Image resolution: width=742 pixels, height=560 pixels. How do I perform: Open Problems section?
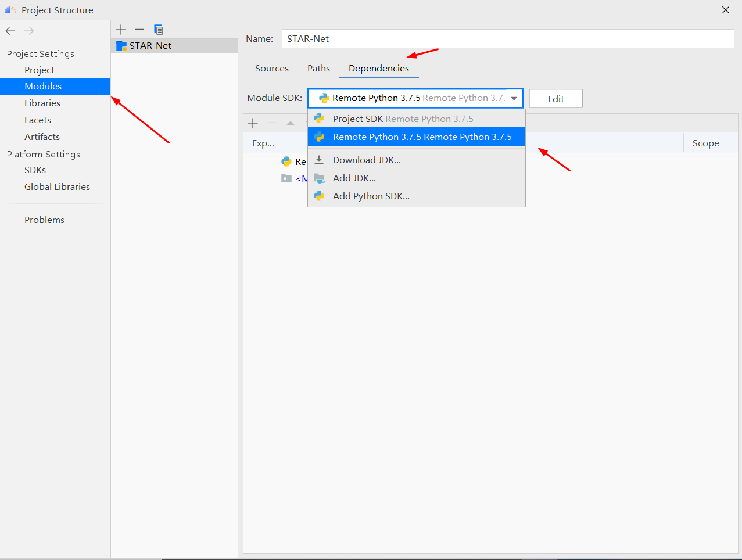[x=44, y=220]
